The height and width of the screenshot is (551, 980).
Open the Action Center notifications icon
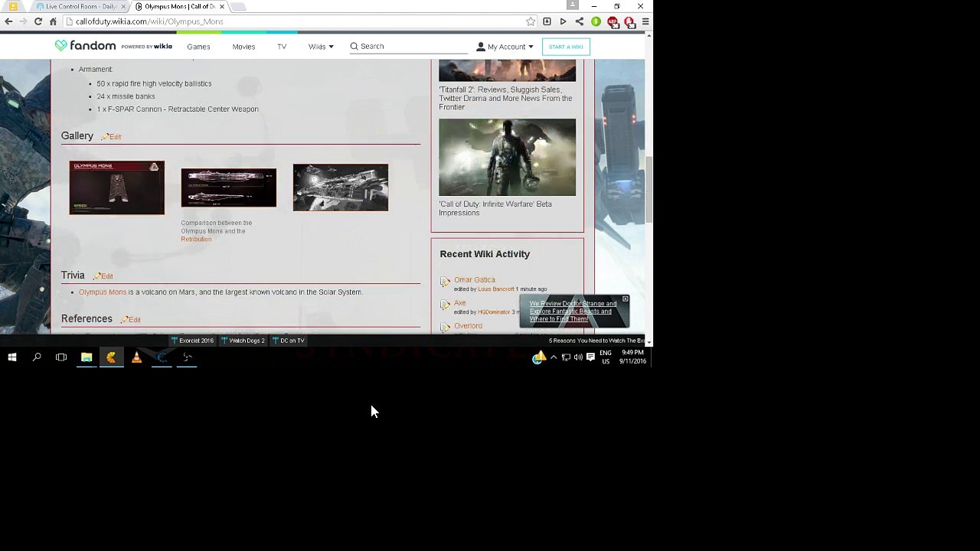tap(590, 357)
